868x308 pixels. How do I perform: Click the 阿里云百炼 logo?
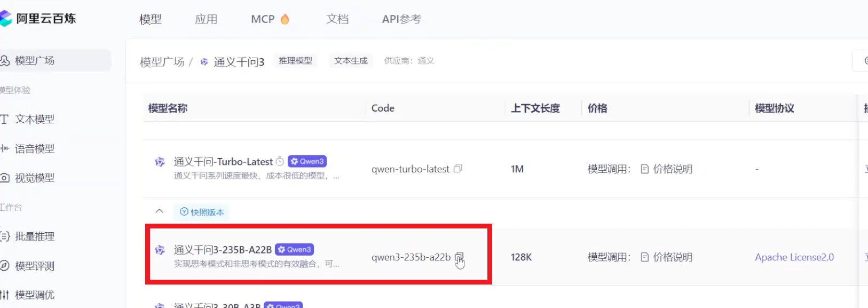38,19
